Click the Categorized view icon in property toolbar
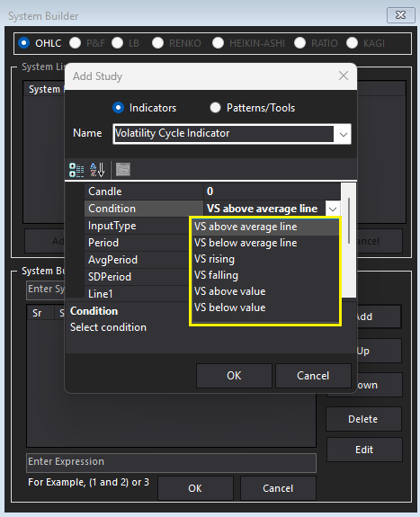This screenshot has height=517, width=420. [x=76, y=170]
